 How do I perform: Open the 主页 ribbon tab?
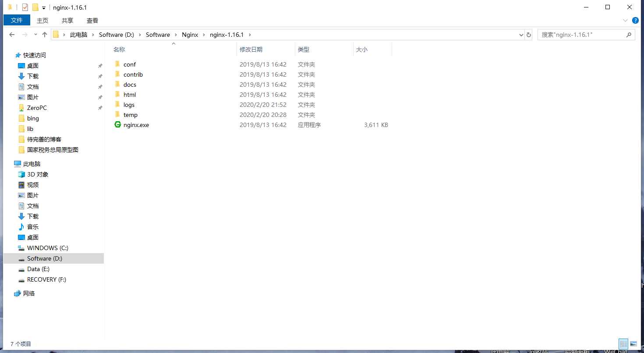[42, 20]
